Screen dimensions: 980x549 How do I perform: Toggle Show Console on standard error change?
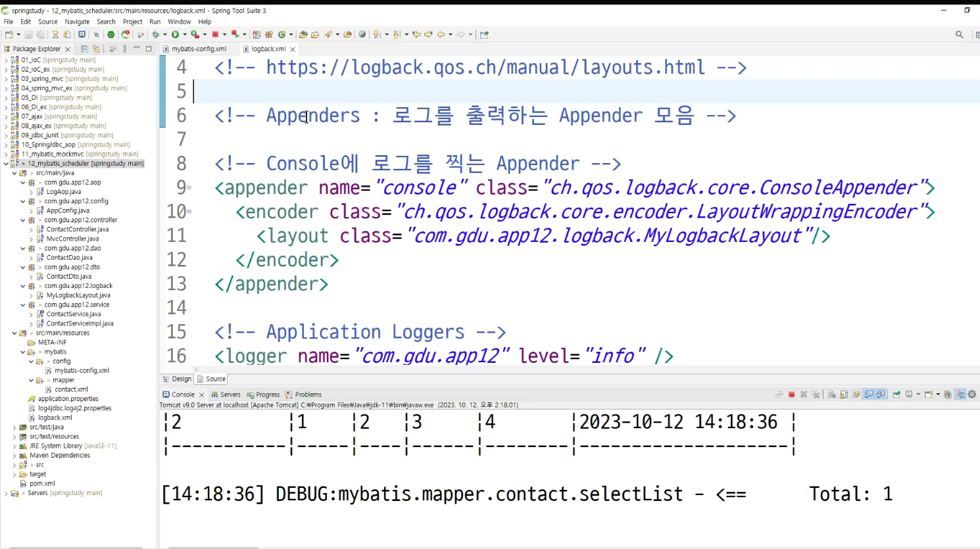(881, 394)
